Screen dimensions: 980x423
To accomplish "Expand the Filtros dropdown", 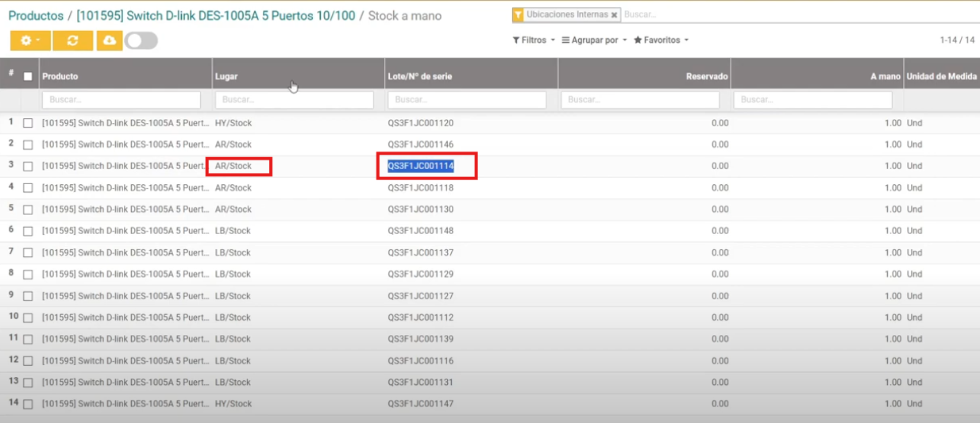I will point(534,40).
